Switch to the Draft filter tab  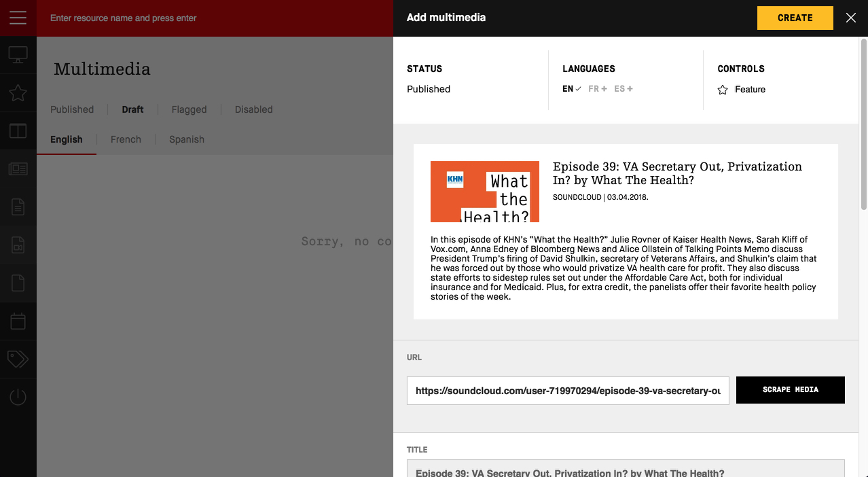[x=132, y=109]
